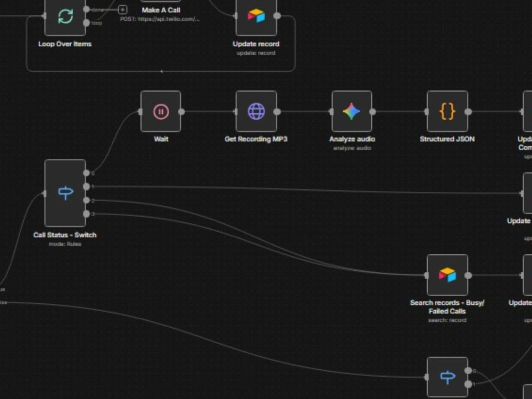Click the 'Loop Over Items' label
This screenshot has height=399, width=532.
(65, 44)
